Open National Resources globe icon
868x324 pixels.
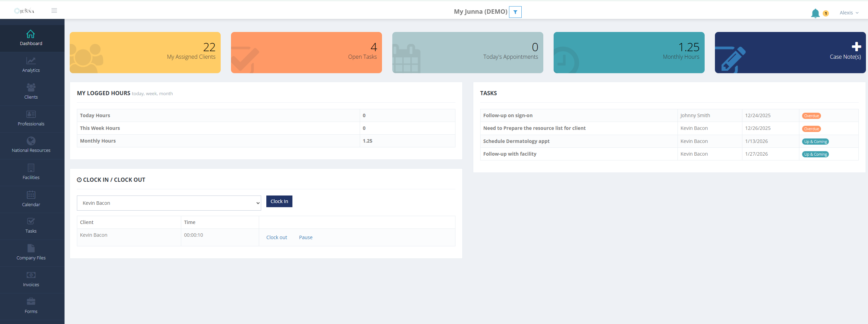[x=31, y=141]
